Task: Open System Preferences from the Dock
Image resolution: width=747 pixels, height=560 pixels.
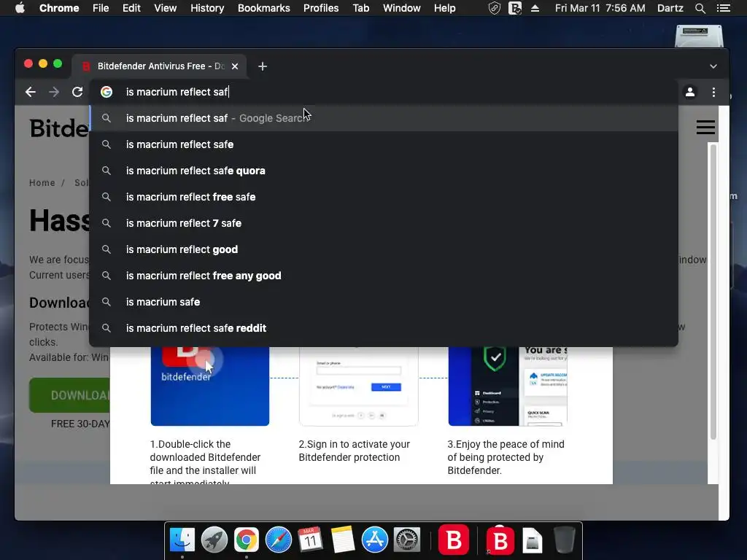Action: 406,540
